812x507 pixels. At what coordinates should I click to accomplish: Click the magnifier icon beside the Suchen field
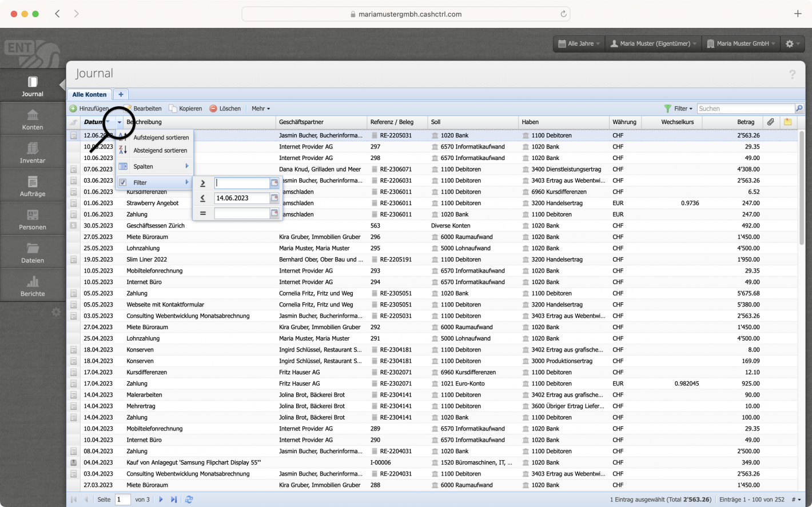799,108
